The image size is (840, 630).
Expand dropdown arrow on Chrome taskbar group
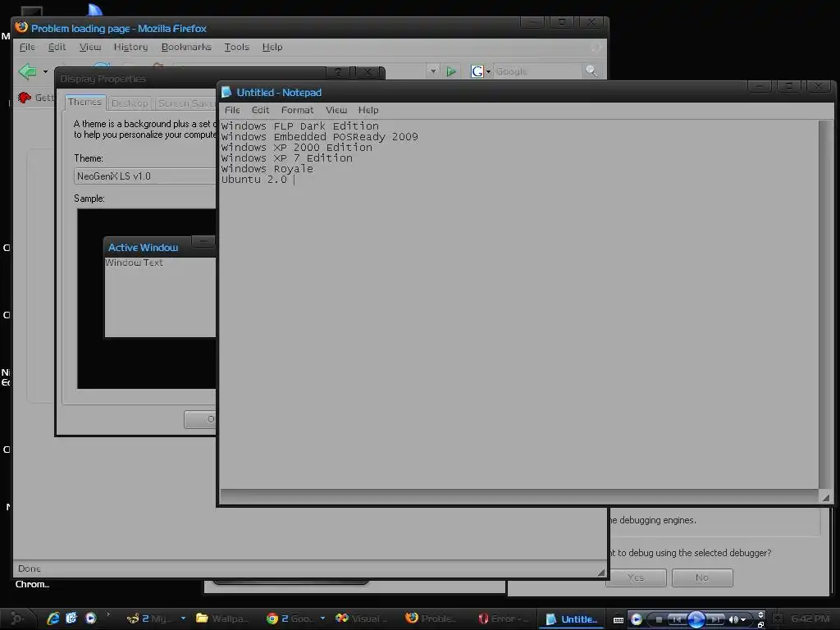click(322, 619)
